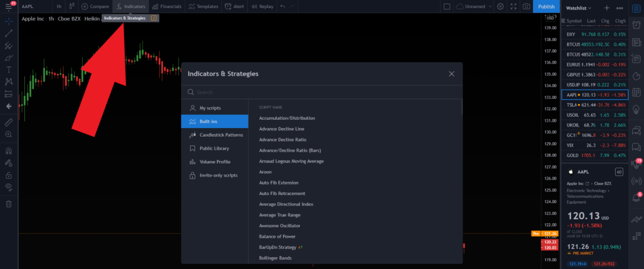Click the Publish button
The height and width of the screenshot is (269, 644).
(546, 7)
